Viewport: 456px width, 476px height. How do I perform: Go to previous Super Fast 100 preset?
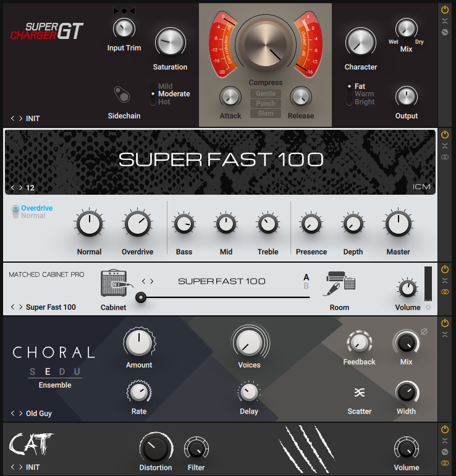12,187
